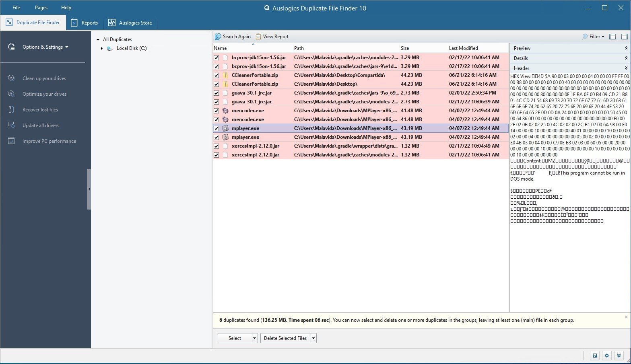631x364 pixels.
Task: Toggle the left one of the two layout icons
Action: 612,37
